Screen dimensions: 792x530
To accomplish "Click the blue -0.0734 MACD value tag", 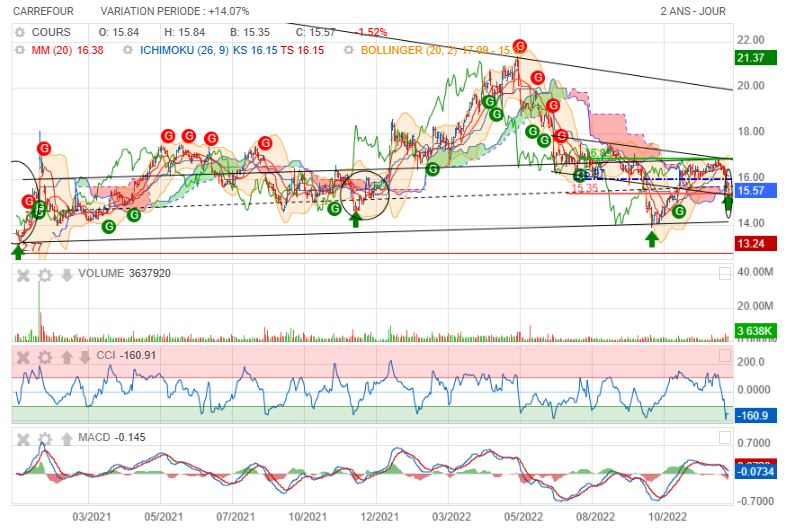I will pyautogui.click(x=756, y=472).
